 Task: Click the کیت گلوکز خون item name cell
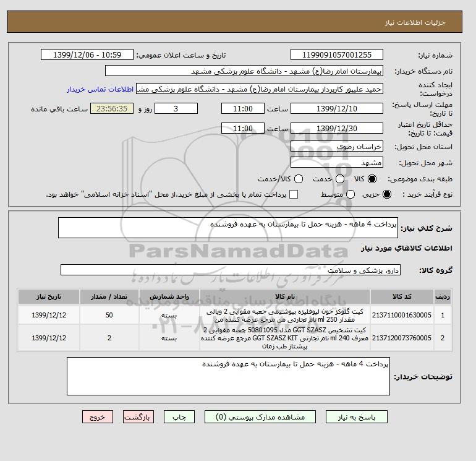pyautogui.click(x=285, y=316)
